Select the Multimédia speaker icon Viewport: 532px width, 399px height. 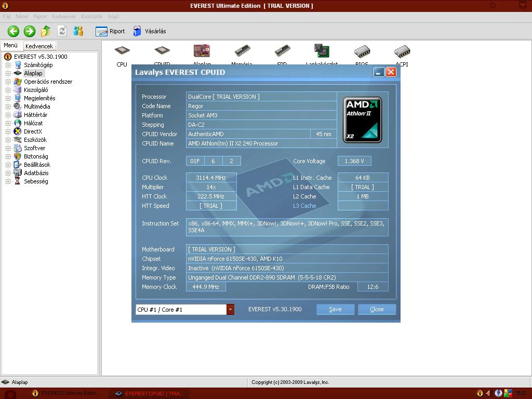(x=18, y=107)
